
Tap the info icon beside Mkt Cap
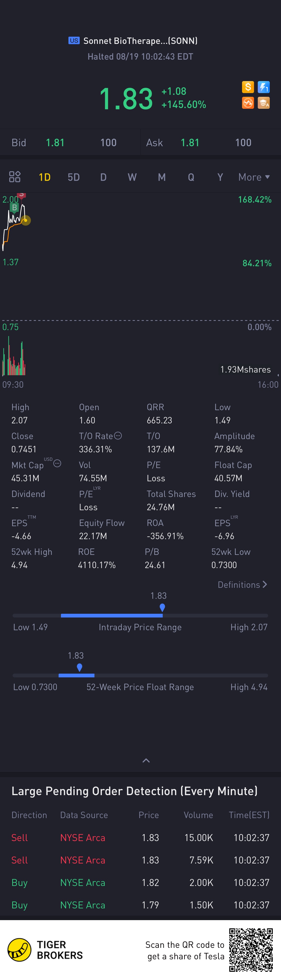click(x=57, y=463)
